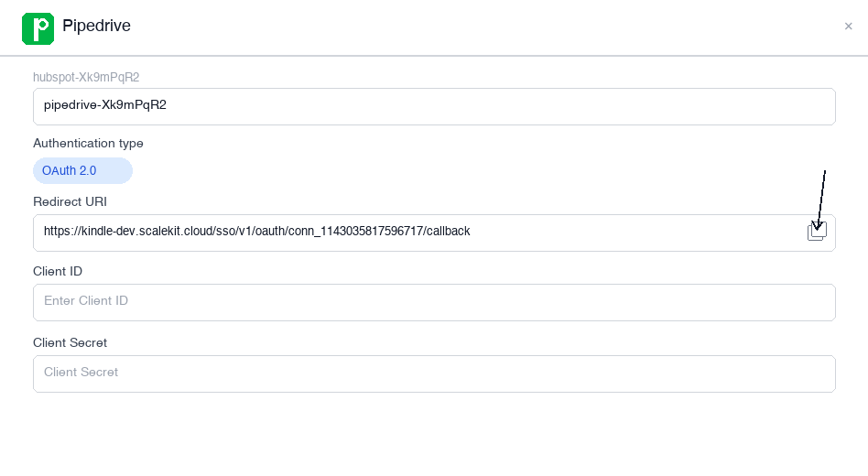Click the Redirect URI callback URL text
Image resolution: width=868 pixels, height=476 pixels.
tap(256, 232)
